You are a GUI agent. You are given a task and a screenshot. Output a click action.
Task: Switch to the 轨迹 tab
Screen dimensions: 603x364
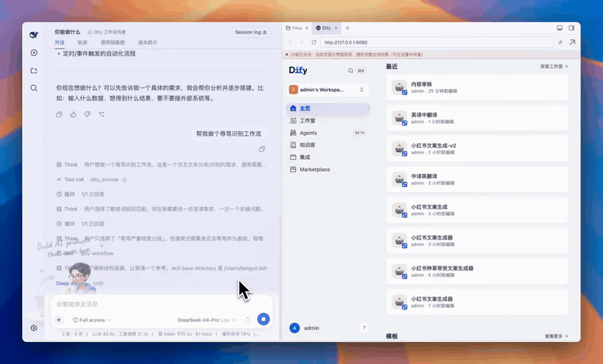[82, 43]
